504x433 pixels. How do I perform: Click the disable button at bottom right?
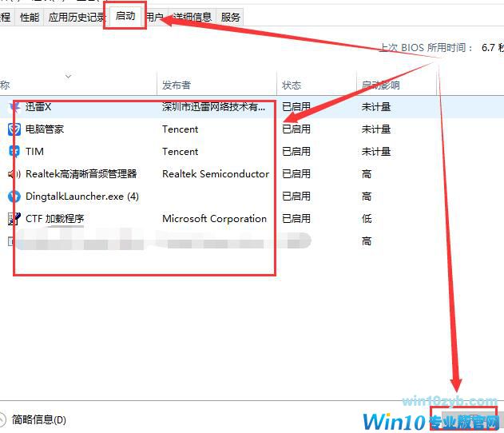tap(465, 417)
